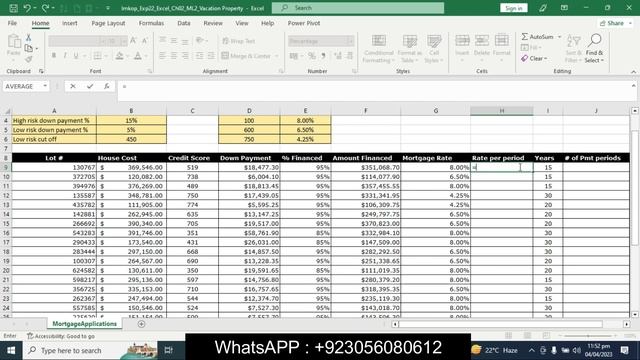Click the Windows Start button
Image resolution: width=640 pixels, height=360 pixels.
coord(11,350)
